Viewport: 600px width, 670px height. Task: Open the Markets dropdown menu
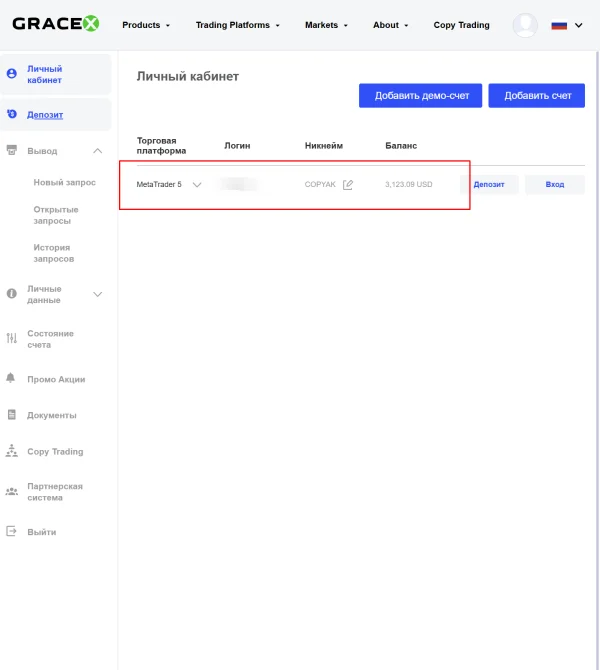click(x=326, y=25)
